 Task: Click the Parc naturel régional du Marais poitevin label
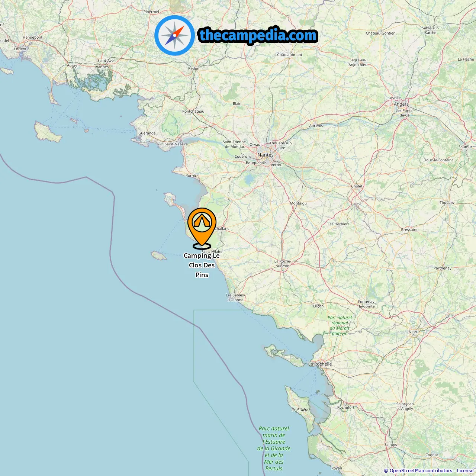click(x=340, y=325)
